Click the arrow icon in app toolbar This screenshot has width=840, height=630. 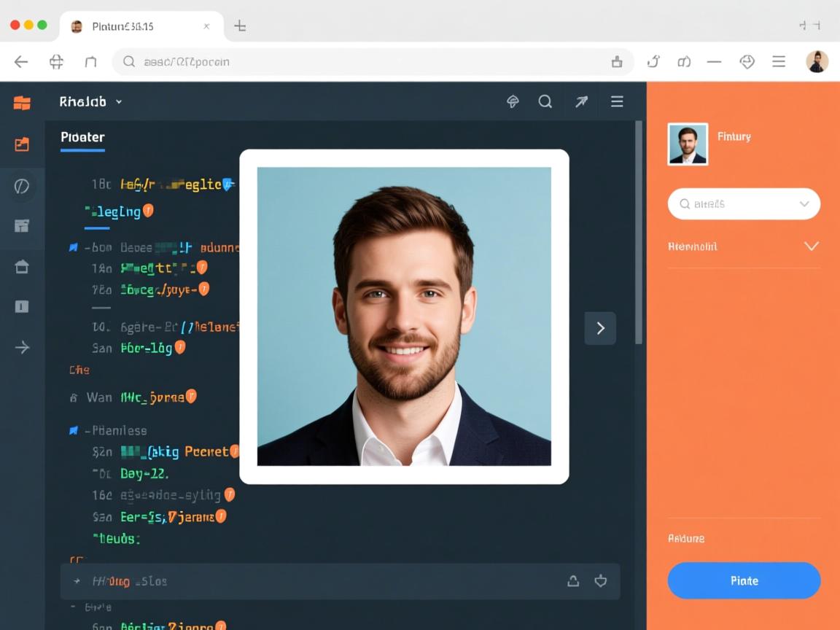click(x=581, y=102)
